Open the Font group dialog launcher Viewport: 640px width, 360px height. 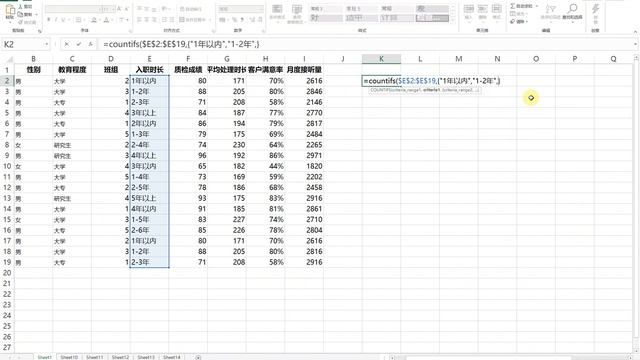[130, 31]
